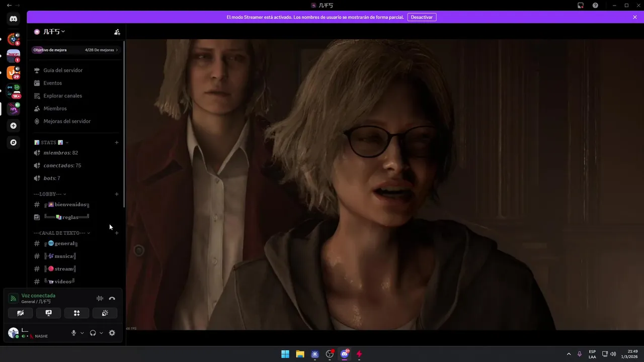Click the Voz conectada text link
The width and height of the screenshot is (644, 362).
pos(38,296)
